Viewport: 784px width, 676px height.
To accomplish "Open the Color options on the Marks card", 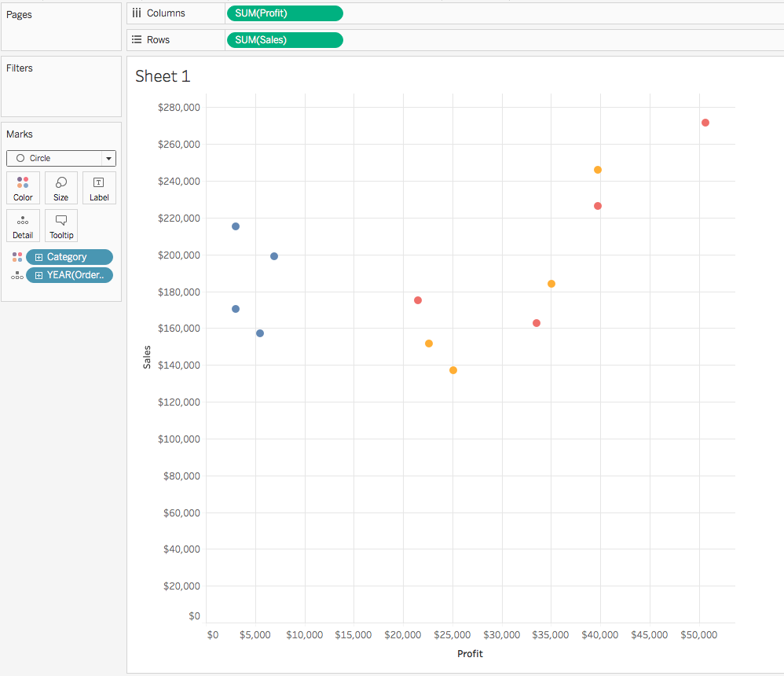I will click(x=23, y=187).
